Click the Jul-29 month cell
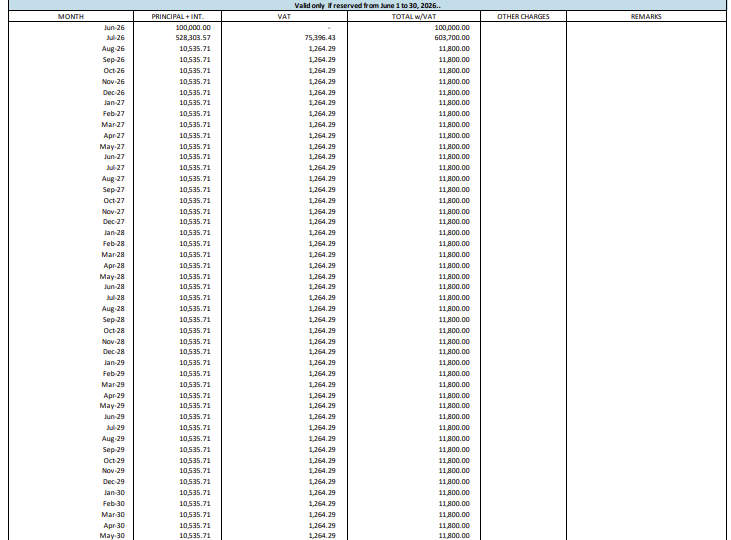Viewport: 731px width, 540px height. pos(115,428)
